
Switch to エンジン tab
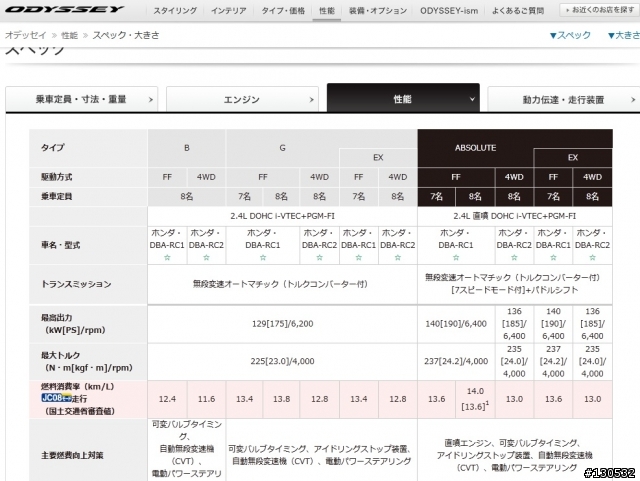coord(242,99)
